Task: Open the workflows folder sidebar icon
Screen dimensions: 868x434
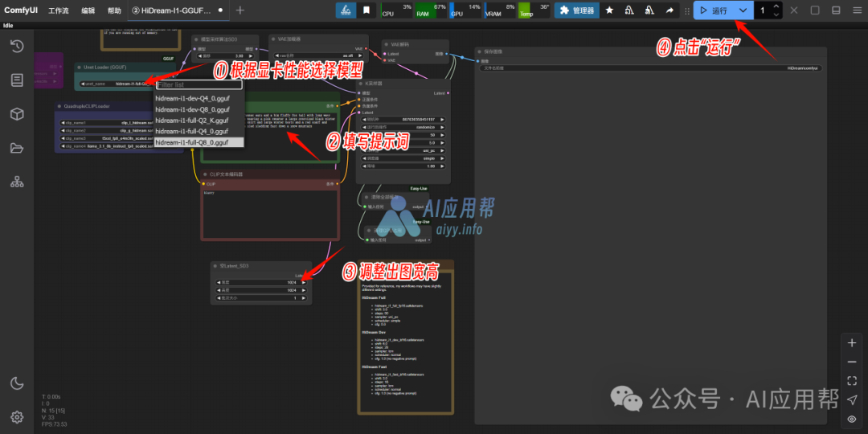Action: tap(17, 148)
